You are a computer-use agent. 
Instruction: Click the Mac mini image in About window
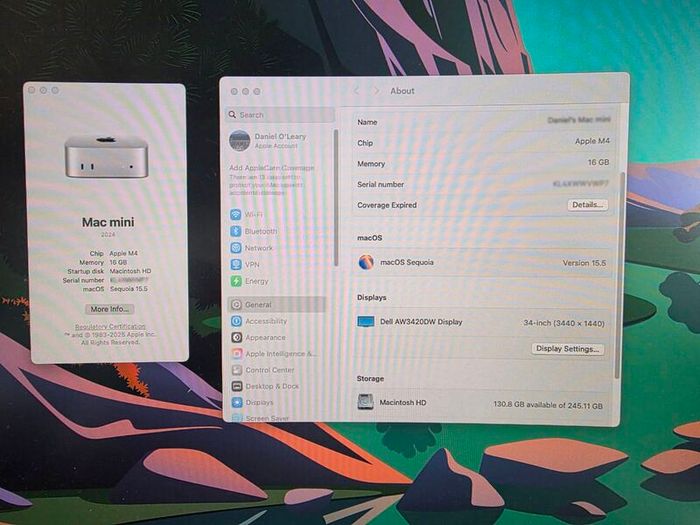click(x=106, y=157)
